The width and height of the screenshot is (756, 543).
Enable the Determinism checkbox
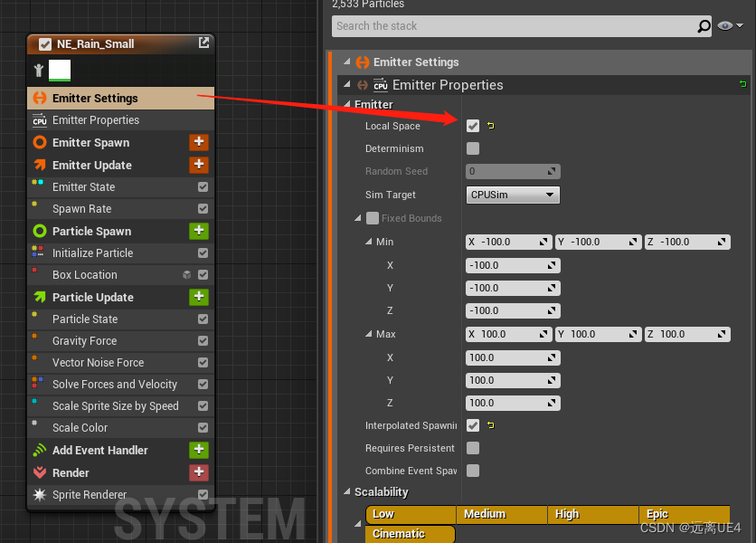[472, 148]
